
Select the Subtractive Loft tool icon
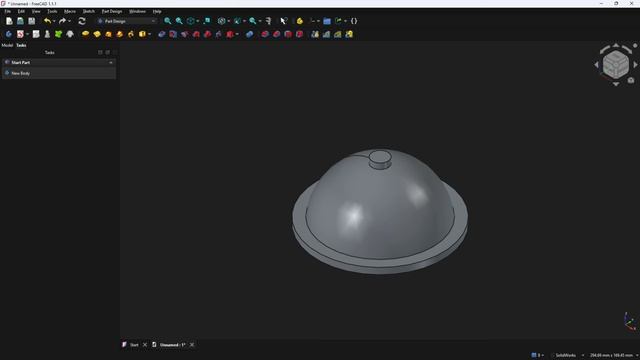[x=196, y=34]
